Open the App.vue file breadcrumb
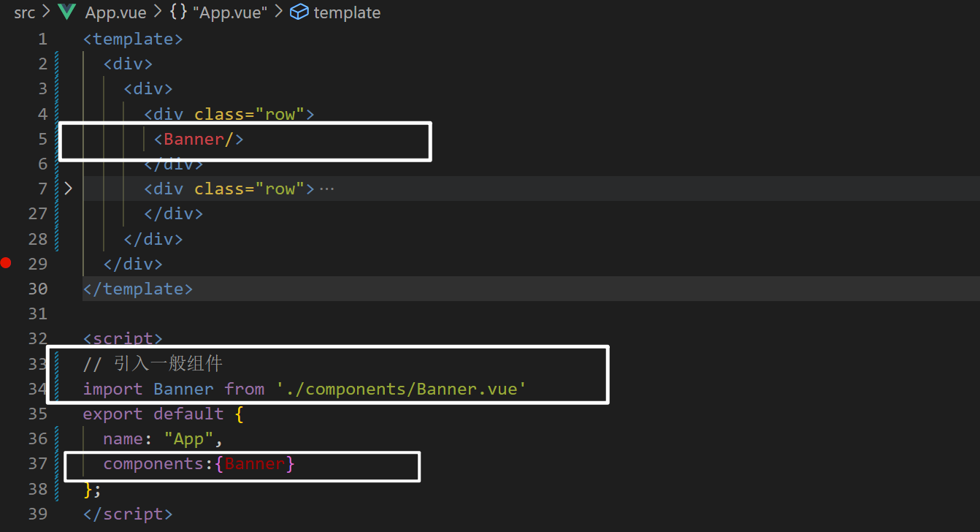 [115, 12]
